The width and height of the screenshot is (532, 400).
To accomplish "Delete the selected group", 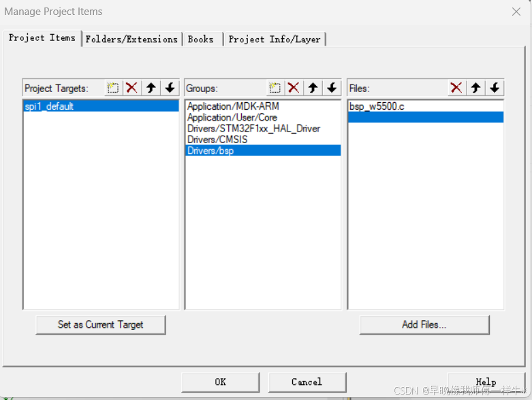I will 294,88.
